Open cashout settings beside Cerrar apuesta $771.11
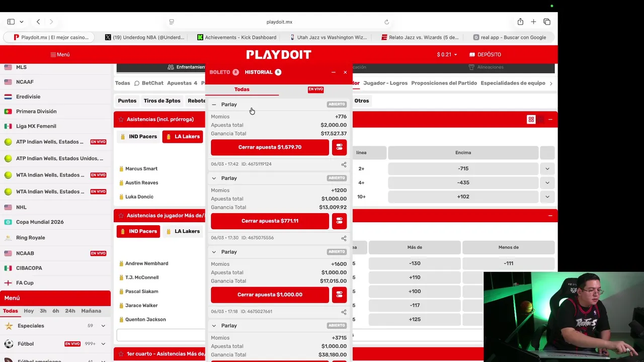The height and width of the screenshot is (362, 644). click(x=339, y=221)
